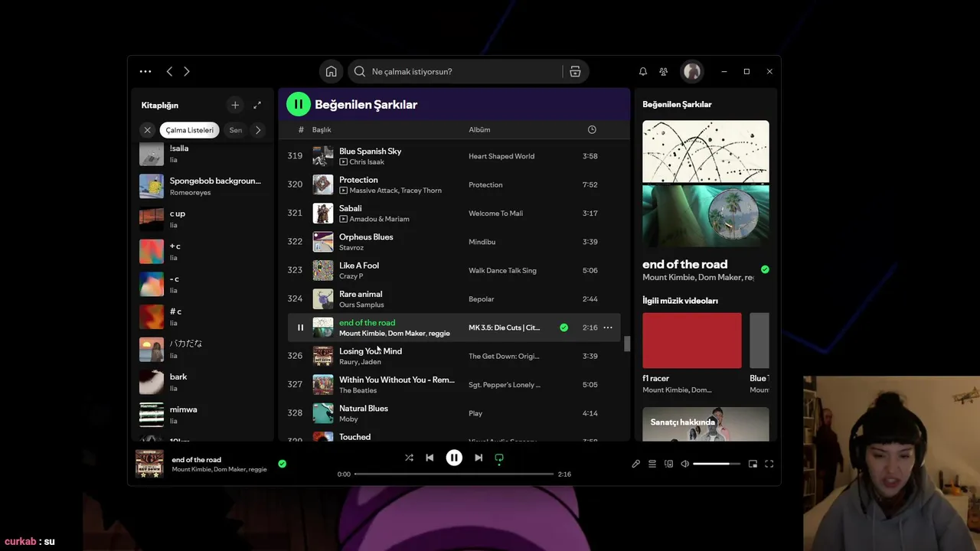This screenshot has height=551, width=980.
Task: Sort by the duration clock icon
Action: click(x=592, y=129)
